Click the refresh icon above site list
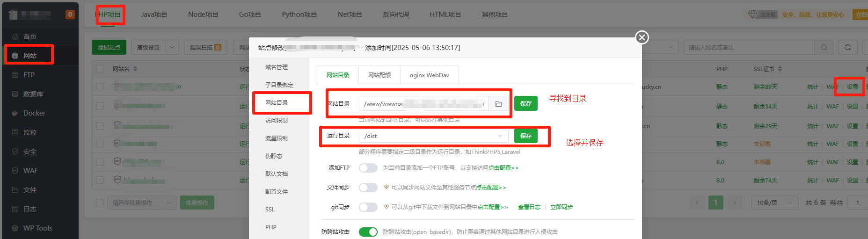This screenshot has height=239, width=868. click(x=847, y=47)
